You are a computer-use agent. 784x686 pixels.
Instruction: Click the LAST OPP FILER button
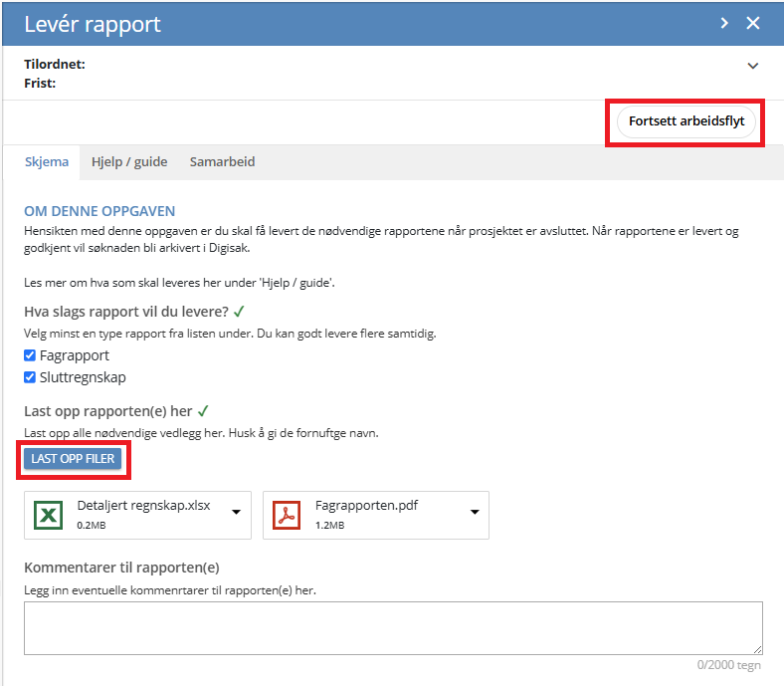coord(73,458)
